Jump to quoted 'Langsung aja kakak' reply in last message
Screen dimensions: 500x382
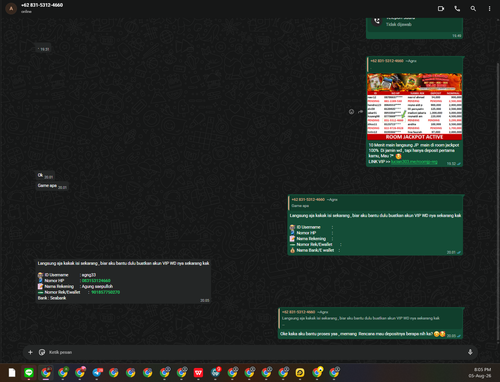[371, 318]
